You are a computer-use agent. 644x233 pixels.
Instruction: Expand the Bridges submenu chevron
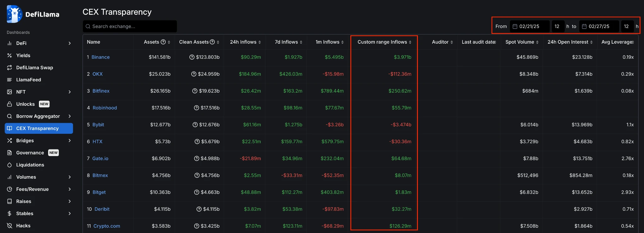[69, 141]
